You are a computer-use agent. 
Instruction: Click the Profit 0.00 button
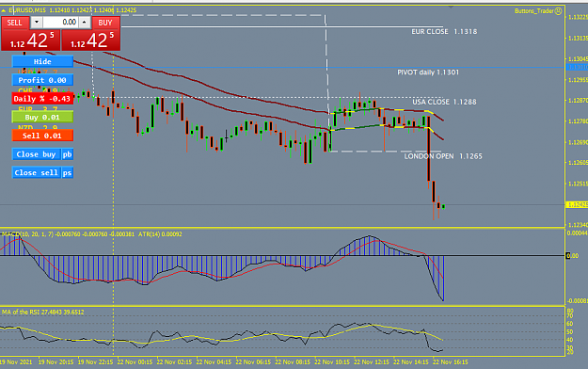[x=42, y=80]
